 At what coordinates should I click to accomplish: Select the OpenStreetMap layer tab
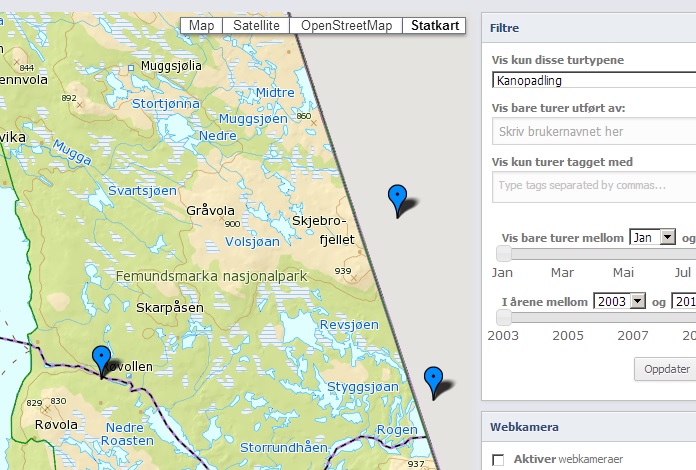coord(346,26)
